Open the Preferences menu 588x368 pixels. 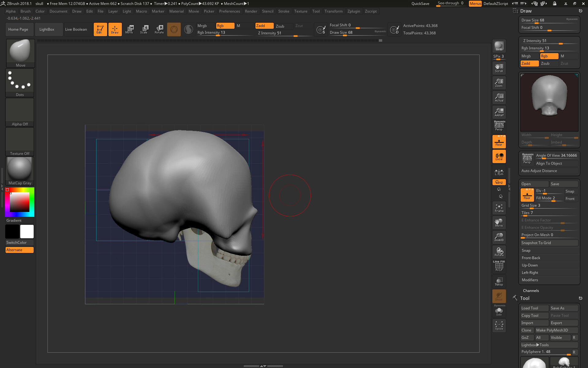pyautogui.click(x=229, y=11)
